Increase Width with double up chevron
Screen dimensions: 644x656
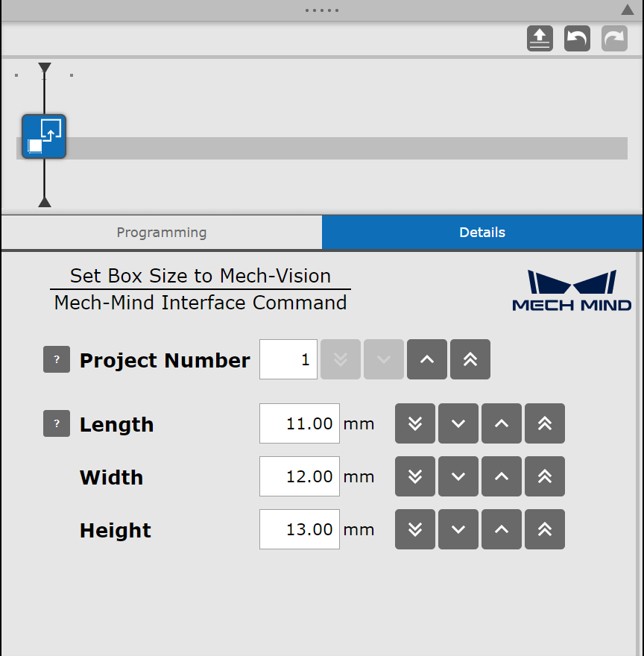tap(545, 476)
